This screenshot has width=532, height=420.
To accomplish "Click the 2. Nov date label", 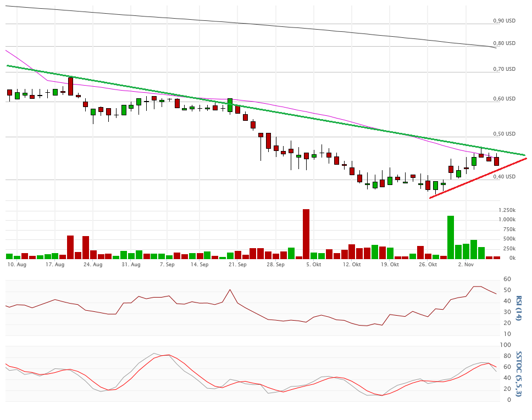I will [x=465, y=265].
